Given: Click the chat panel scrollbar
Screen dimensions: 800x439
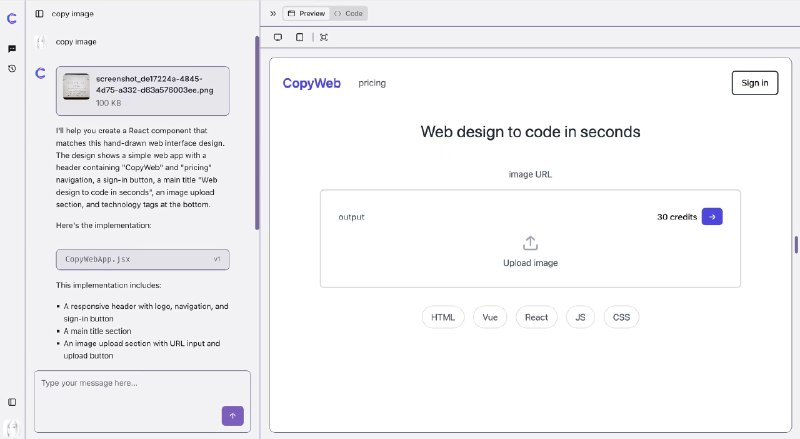Looking at the screenshot, I should [257, 133].
